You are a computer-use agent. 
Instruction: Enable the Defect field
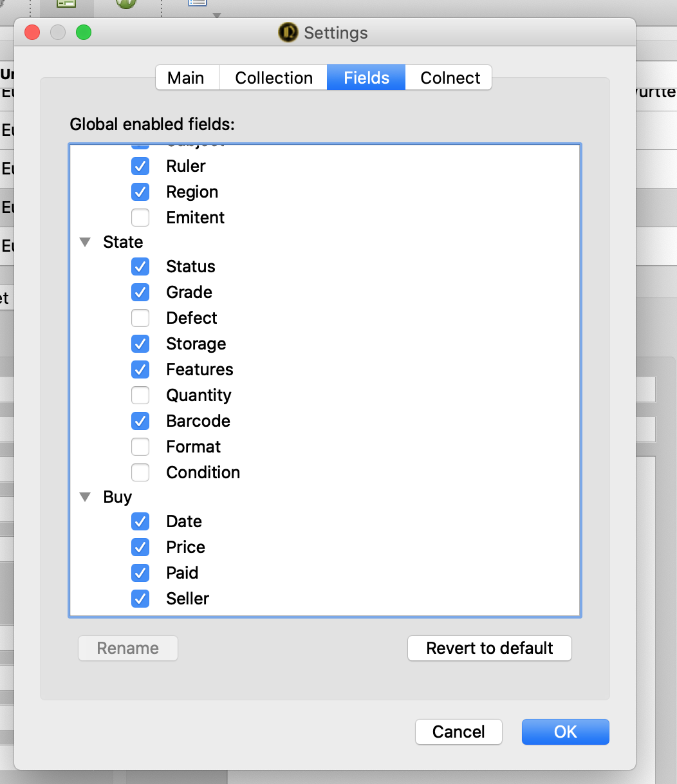pos(140,318)
